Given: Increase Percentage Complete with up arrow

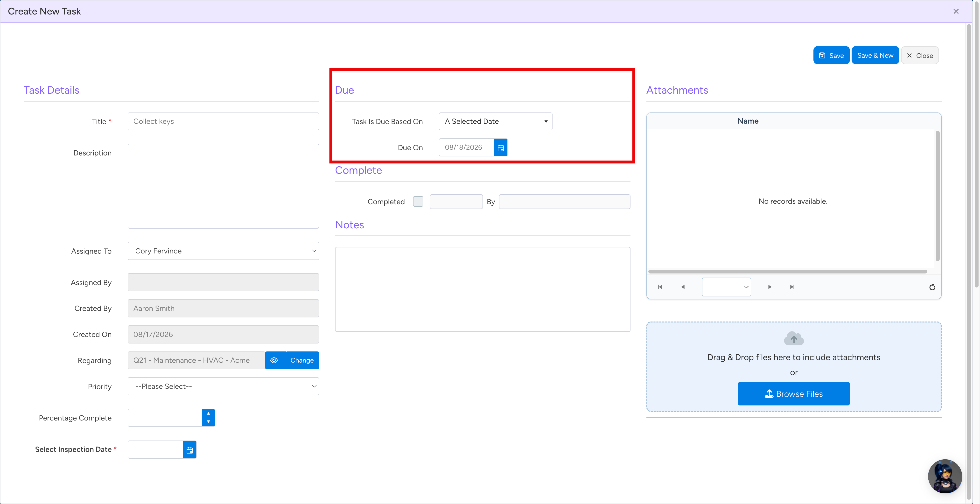Looking at the screenshot, I should (x=209, y=413).
